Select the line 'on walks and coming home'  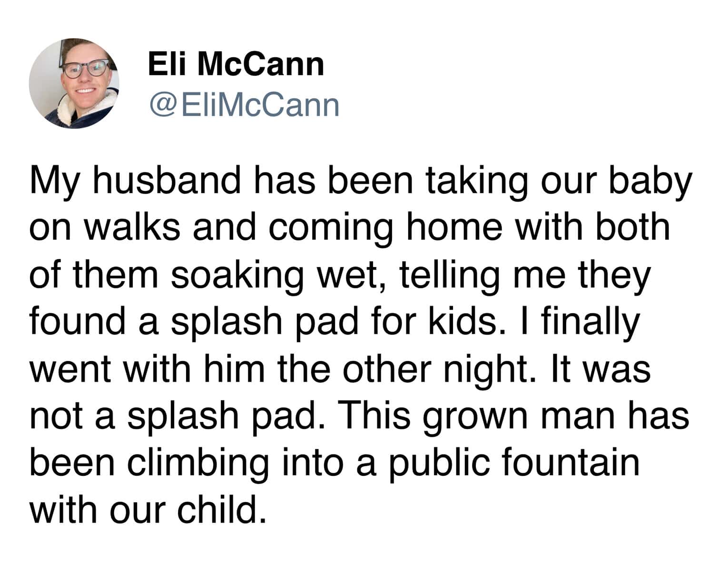tap(350, 227)
